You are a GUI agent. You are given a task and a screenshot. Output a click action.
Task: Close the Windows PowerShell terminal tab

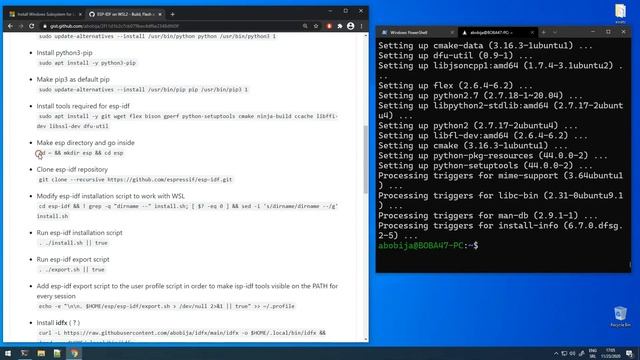(x=452, y=32)
